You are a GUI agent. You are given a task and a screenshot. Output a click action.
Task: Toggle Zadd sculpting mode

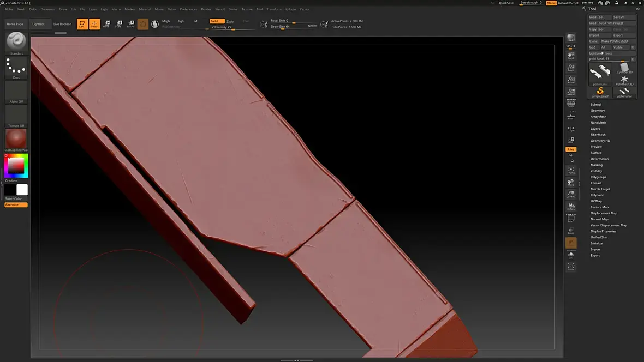[x=217, y=21]
